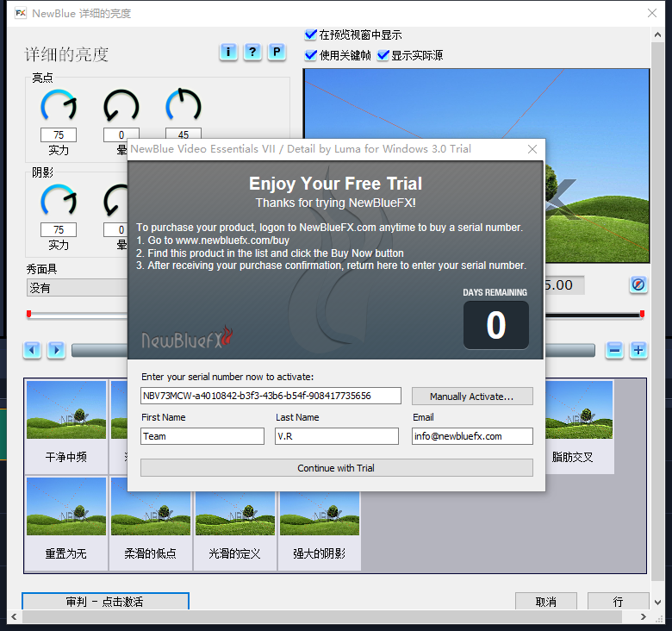Click the vertical scrollbar up arrow
Screen dimensions: 672x631
657,34
